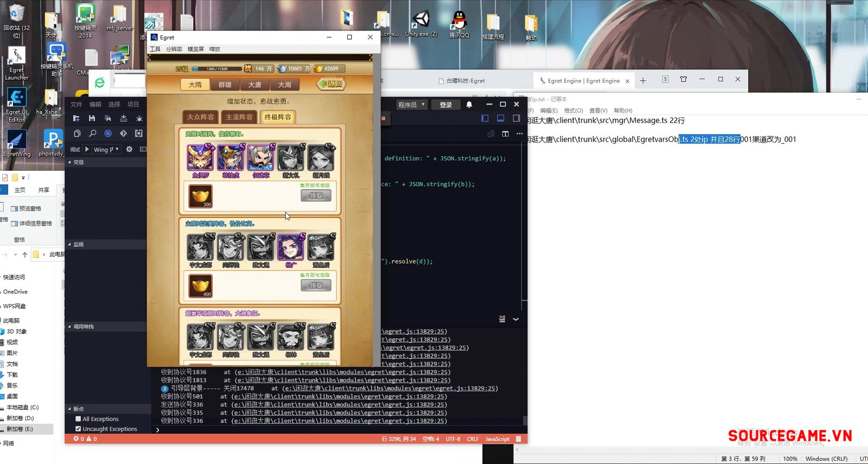Select the 群雄 tab in the game
The width and height of the screenshot is (868, 464).
click(225, 85)
